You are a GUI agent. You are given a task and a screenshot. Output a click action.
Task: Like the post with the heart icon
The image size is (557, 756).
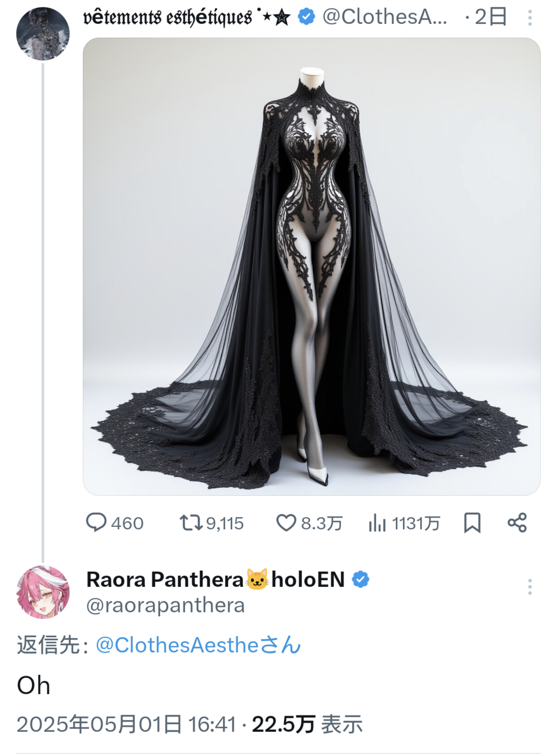[286, 522]
